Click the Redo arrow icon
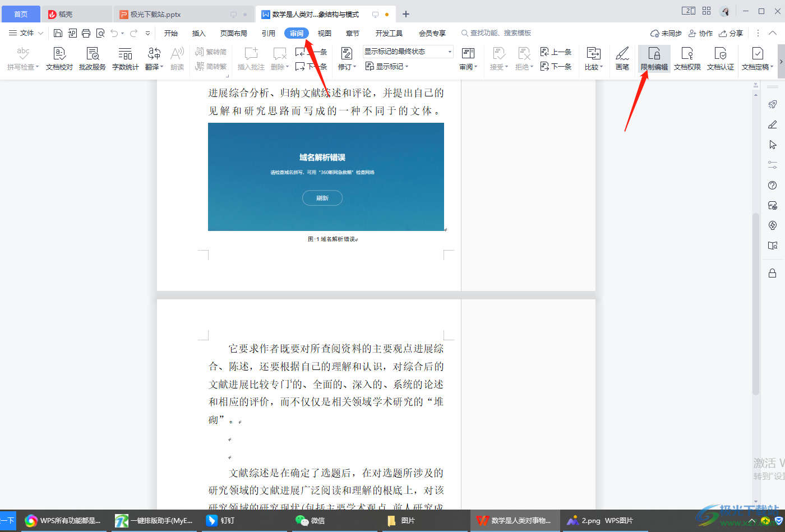Viewport: 785px width, 532px height. pos(134,33)
